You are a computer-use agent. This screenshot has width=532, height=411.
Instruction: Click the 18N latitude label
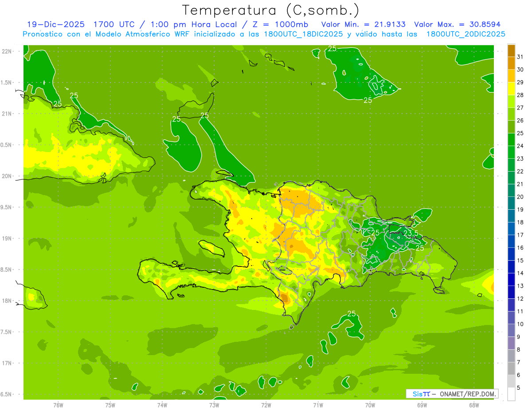(6, 301)
